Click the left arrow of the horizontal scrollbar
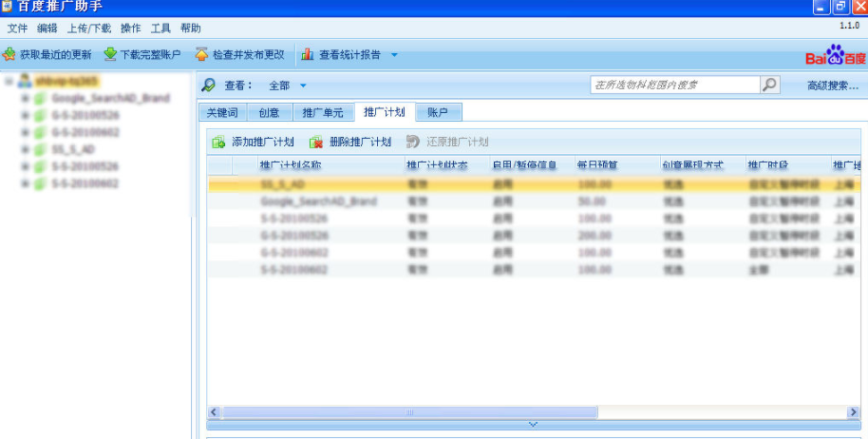The height and width of the screenshot is (439, 868). tap(214, 411)
